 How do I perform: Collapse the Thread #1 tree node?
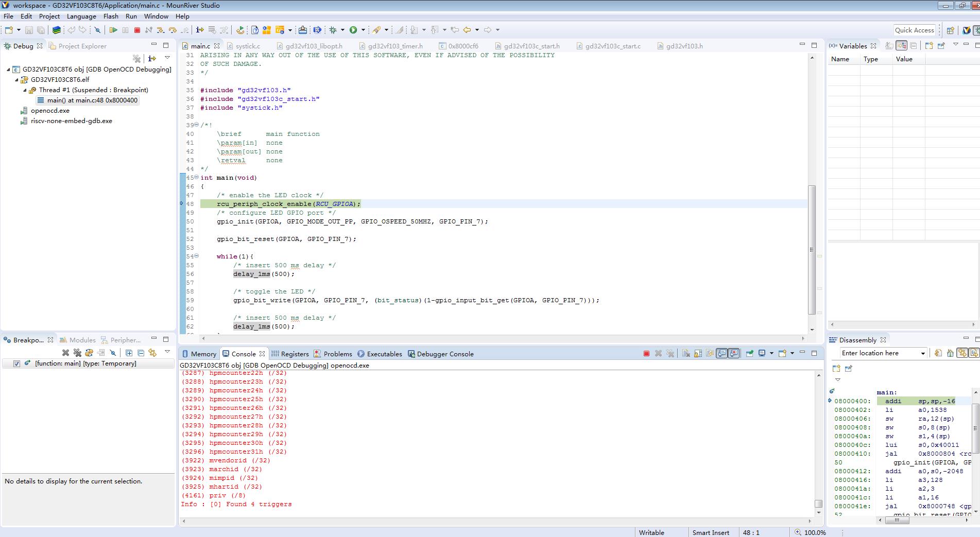point(25,90)
